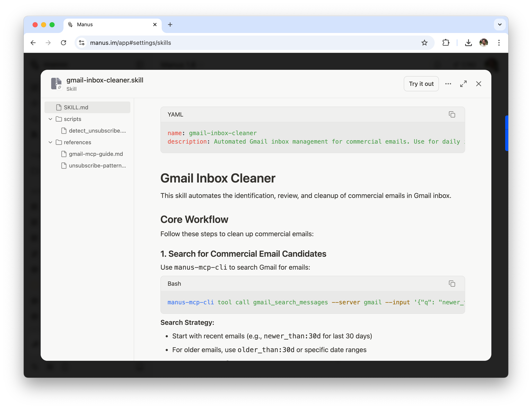Open a new browser tab
Viewport: 532px width, 409px height.
click(170, 25)
